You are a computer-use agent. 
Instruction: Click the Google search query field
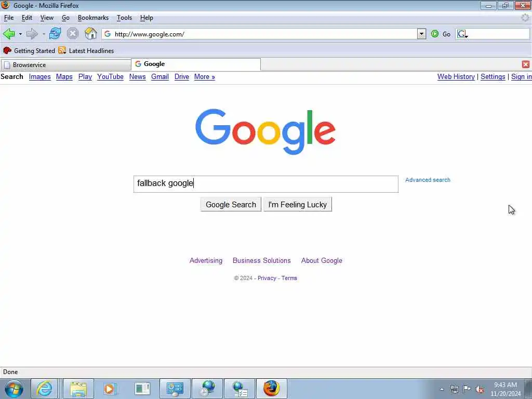pos(265,184)
